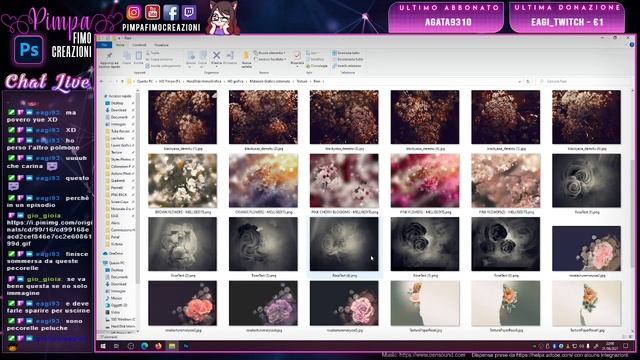The height and width of the screenshot is (360, 640).
Task: Switch to the Home ribbon tab
Action: 120,45
